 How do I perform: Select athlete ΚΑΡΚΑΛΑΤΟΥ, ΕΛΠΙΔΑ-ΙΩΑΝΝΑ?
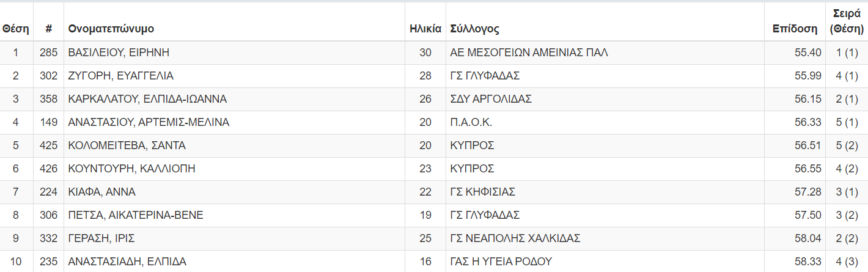tap(147, 99)
